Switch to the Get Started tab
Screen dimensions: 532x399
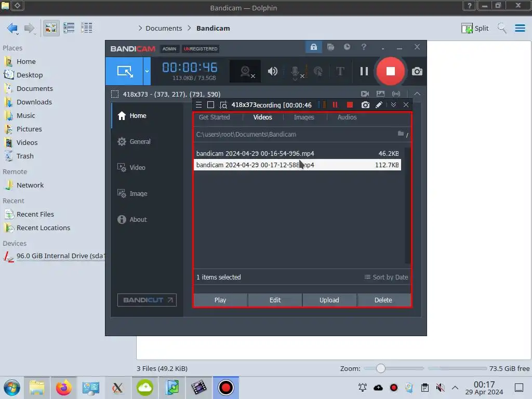pos(215,117)
